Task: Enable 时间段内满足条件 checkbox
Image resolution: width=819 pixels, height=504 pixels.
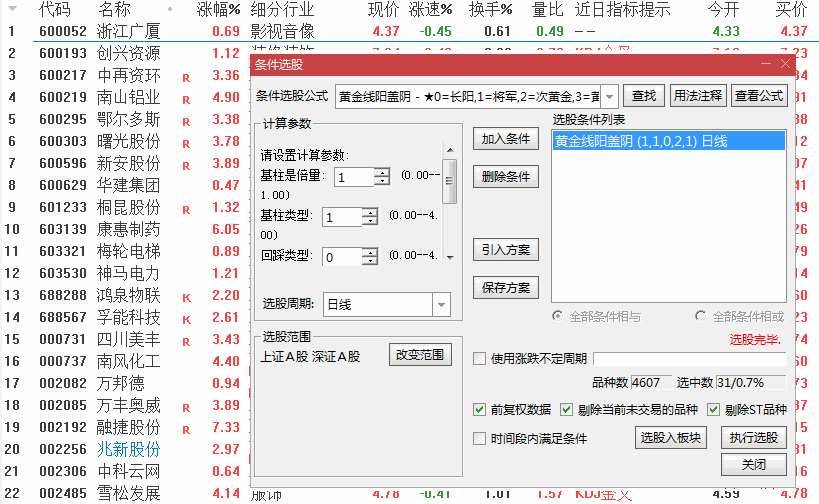Action: pyautogui.click(x=479, y=438)
